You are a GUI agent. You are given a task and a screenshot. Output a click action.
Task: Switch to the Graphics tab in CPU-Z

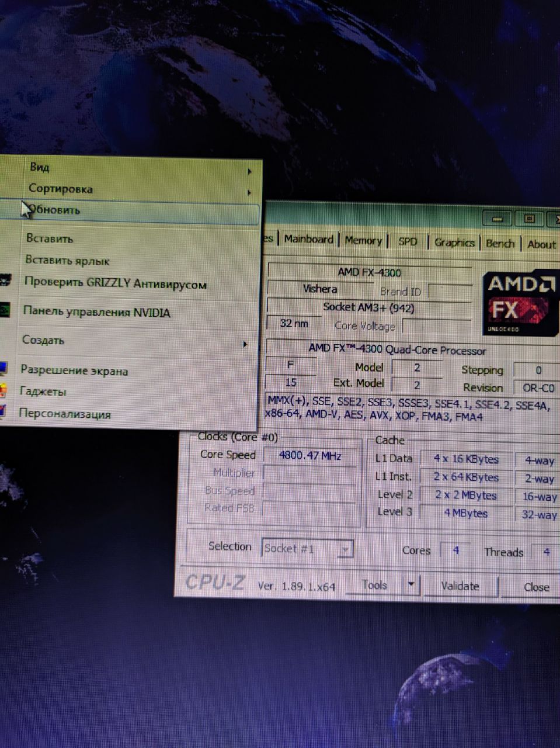click(454, 242)
